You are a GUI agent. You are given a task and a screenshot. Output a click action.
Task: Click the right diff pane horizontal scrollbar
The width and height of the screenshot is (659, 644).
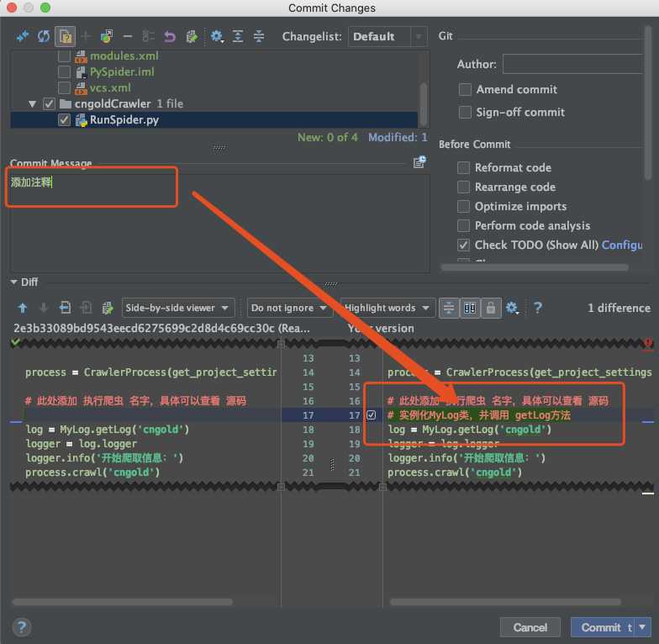point(506,602)
